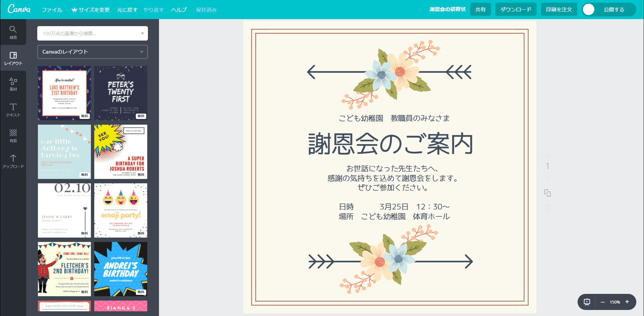Viewport: 644px width, 316px height.
Task: Open the ファイル menu
Action: (52, 10)
